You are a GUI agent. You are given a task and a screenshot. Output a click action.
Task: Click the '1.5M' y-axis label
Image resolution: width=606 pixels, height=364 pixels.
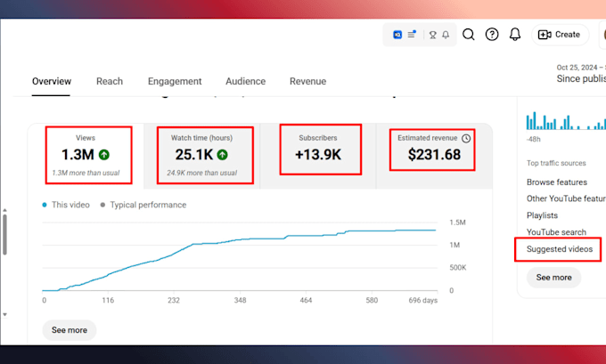click(457, 222)
